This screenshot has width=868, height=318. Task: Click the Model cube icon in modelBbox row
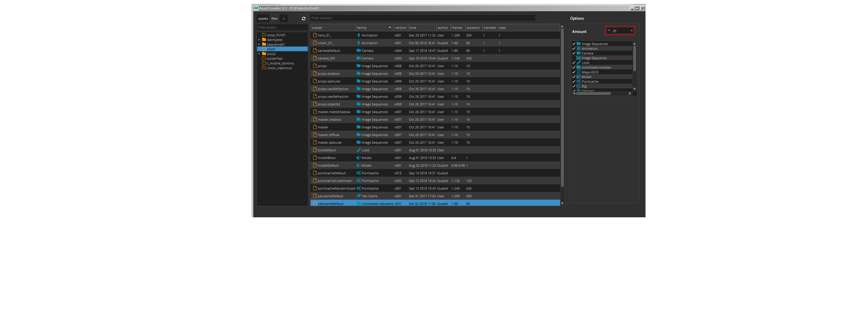[x=359, y=158]
